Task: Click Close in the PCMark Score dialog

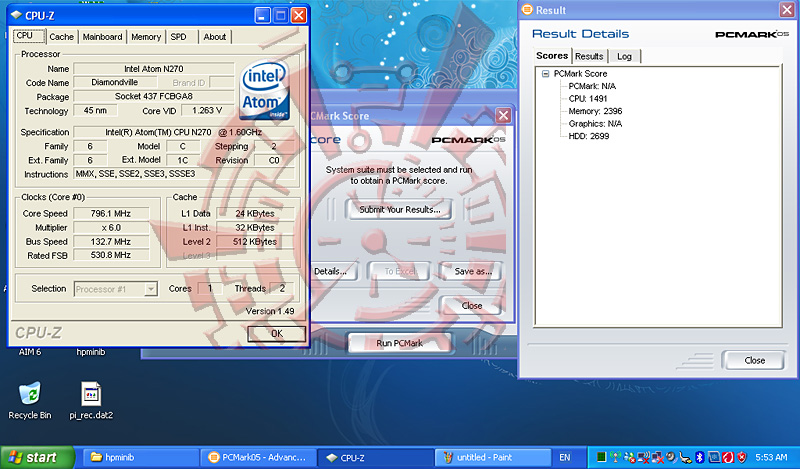Action: [471, 306]
